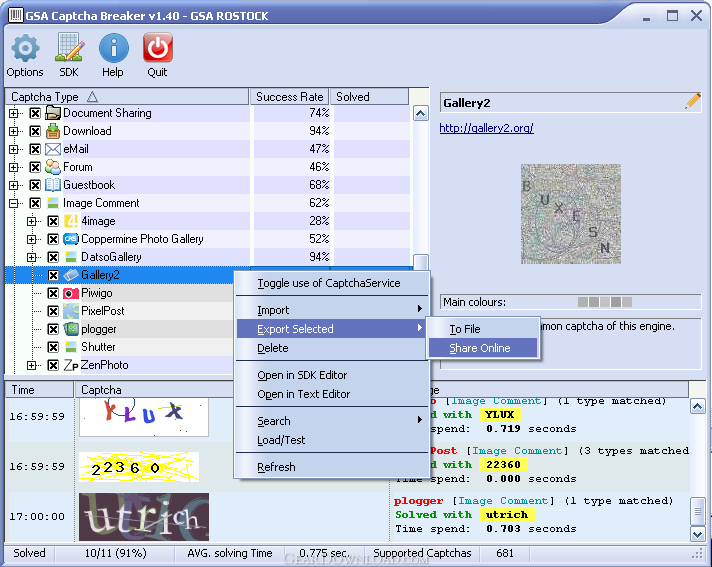The image size is (712, 567).
Task: Expand the Document Sharing tree node
Action: coord(14,113)
